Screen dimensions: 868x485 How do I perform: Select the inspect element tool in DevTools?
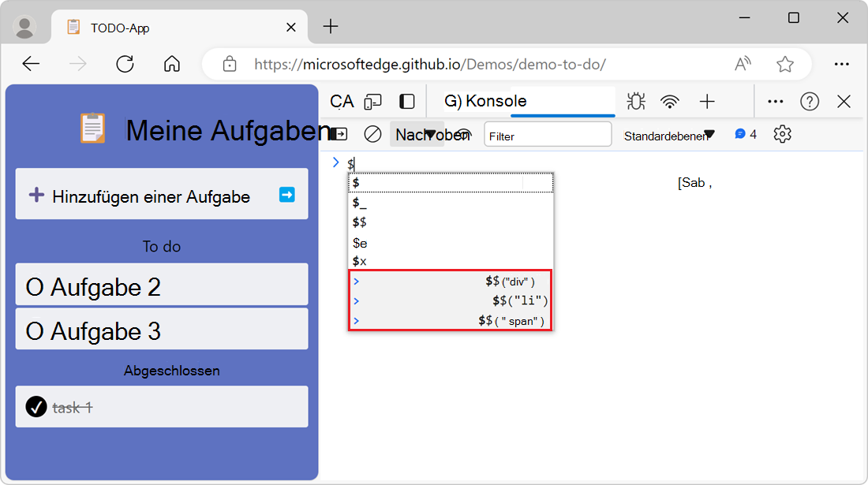coord(341,101)
